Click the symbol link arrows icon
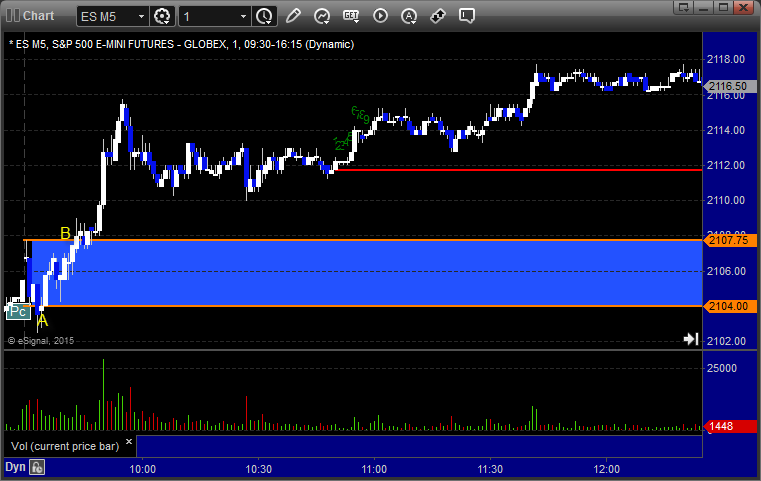The width and height of the screenshot is (761, 481). tap(438, 16)
